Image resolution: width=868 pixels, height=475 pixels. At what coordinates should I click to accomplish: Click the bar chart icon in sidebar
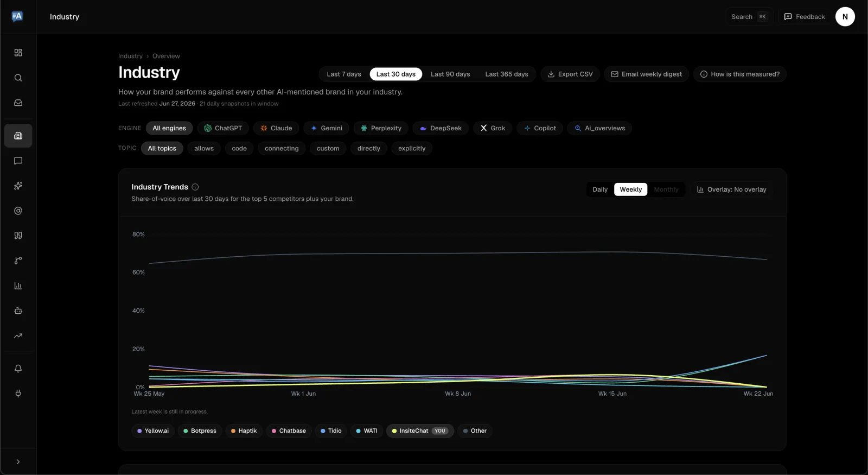pyautogui.click(x=18, y=286)
